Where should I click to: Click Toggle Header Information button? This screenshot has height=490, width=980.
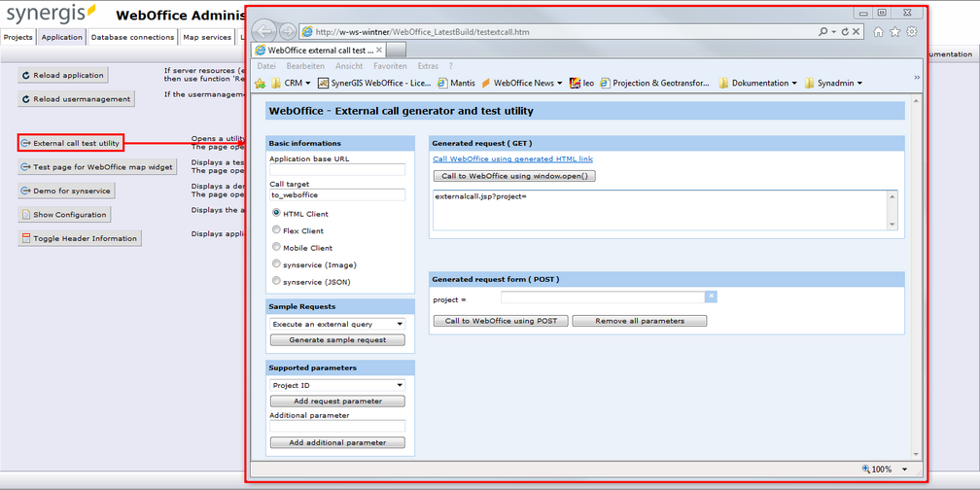point(80,238)
